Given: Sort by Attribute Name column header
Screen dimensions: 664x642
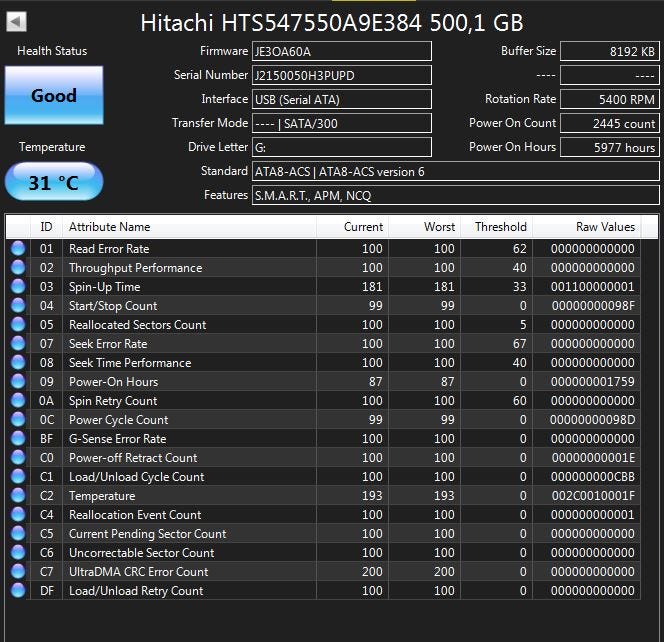Looking at the screenshot, I should click(x=189, y=227).
